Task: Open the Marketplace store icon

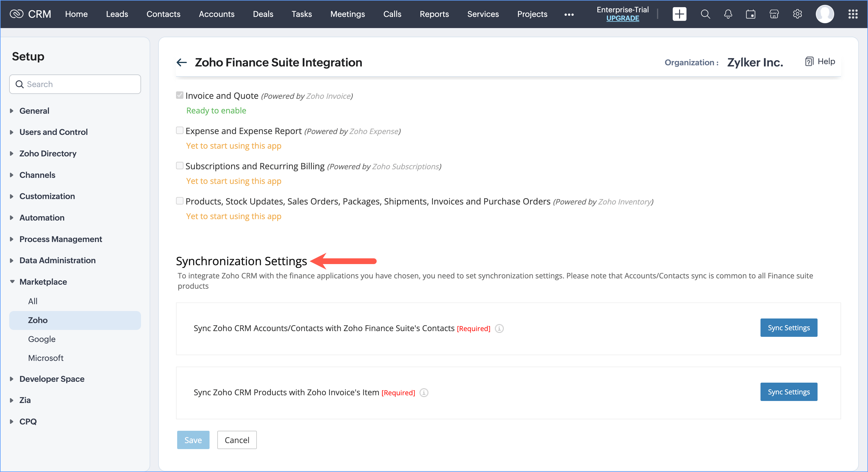Action: click(x=774, y=14)
